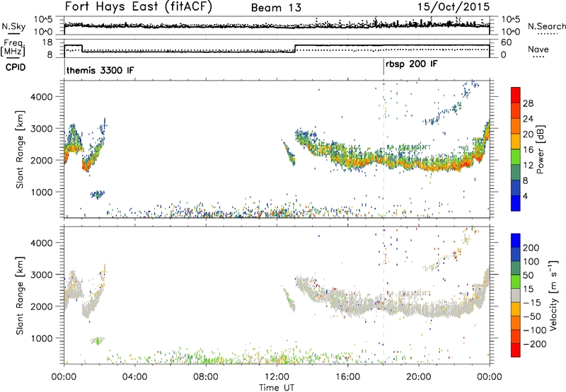Screen dimensions: 566x392
Task: Click the 'Slant Range [km]' label of the velocity panel
Action: (20, 296)
